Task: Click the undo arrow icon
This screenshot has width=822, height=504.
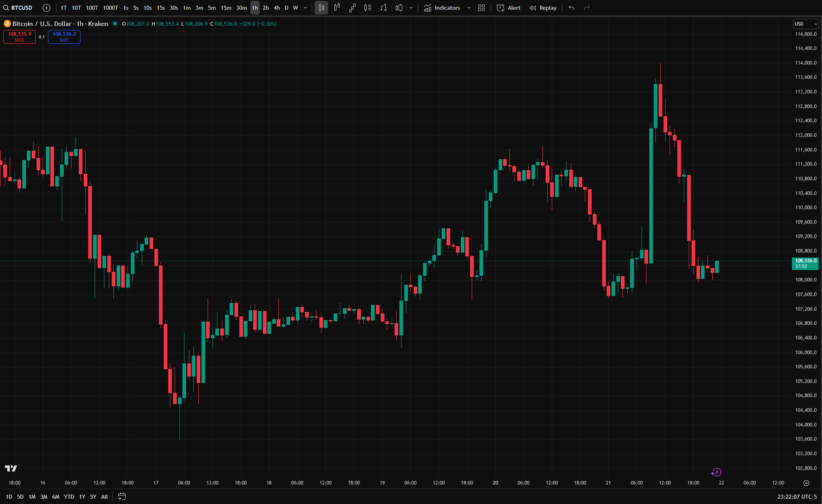Action: click(x=571, y=8)
